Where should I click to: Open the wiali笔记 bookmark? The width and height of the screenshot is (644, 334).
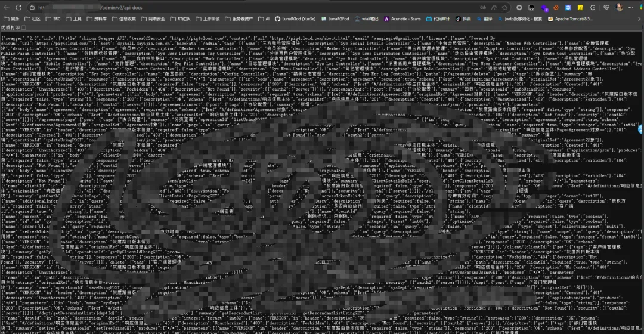click(x=367, y=19)
